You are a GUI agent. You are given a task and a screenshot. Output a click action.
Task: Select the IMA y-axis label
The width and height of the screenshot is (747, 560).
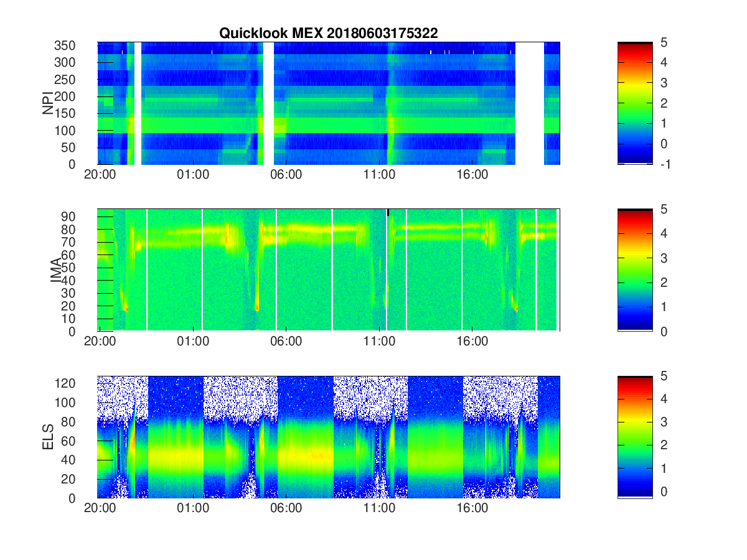55,270
